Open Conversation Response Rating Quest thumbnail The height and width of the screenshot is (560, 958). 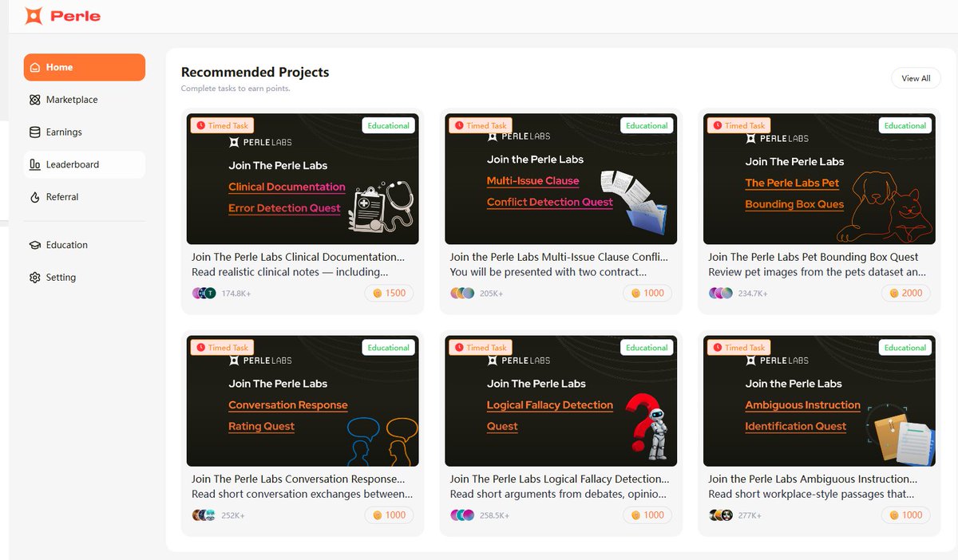tap(303, 401)
